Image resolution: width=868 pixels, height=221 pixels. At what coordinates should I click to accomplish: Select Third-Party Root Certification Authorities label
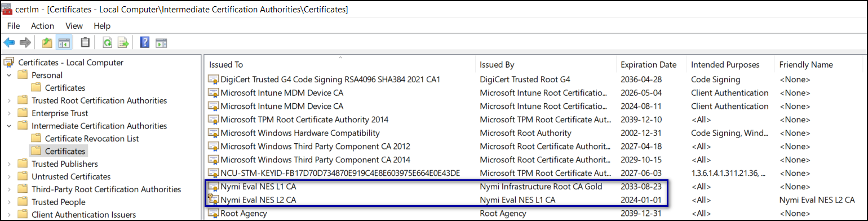coord(106,189)
